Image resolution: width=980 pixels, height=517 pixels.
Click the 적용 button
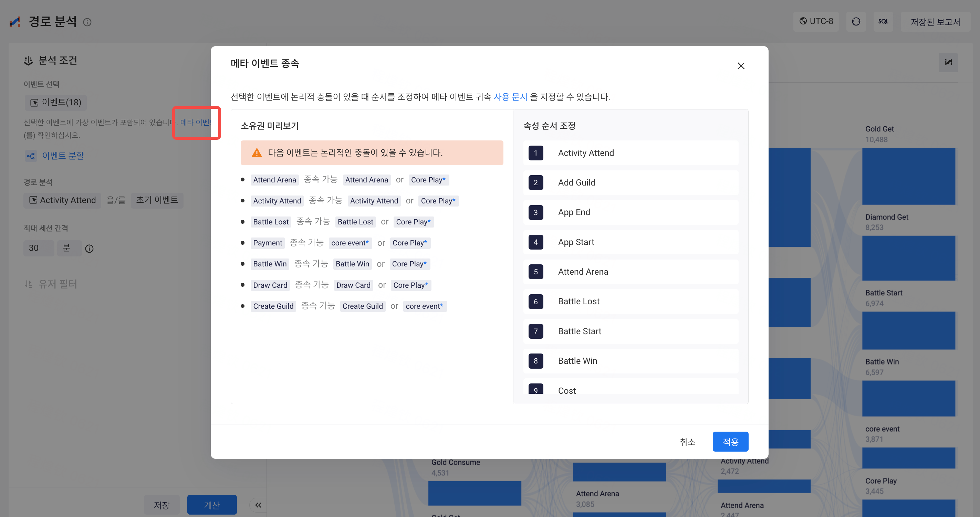[730, 441]
